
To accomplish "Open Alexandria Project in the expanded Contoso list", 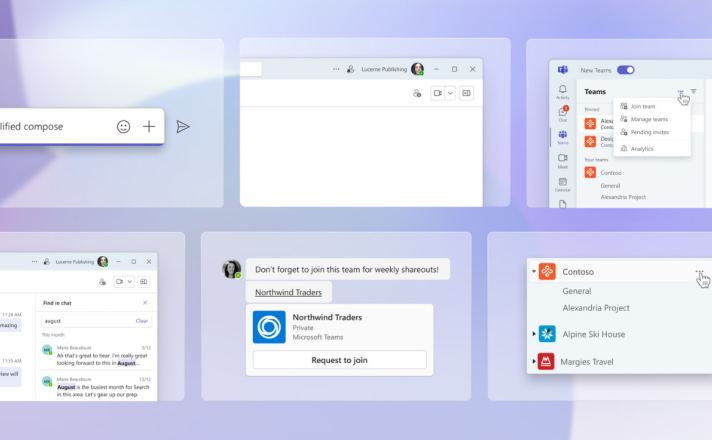I will coord(596,308).
